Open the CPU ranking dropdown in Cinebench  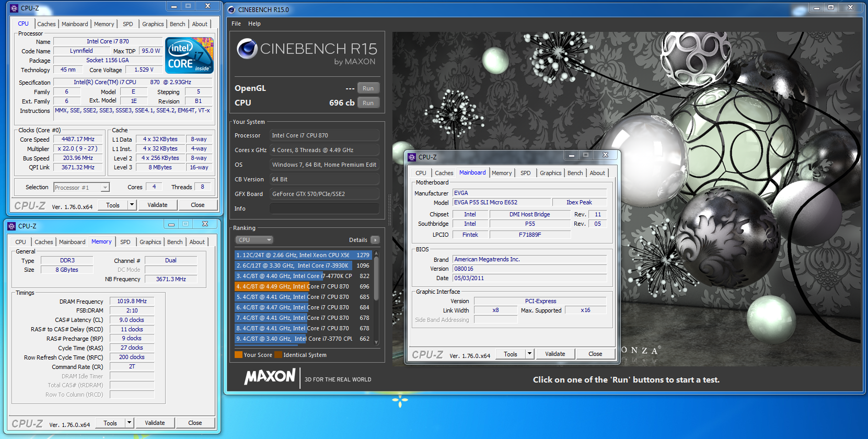pyautogui.click(x=254, y=240)
